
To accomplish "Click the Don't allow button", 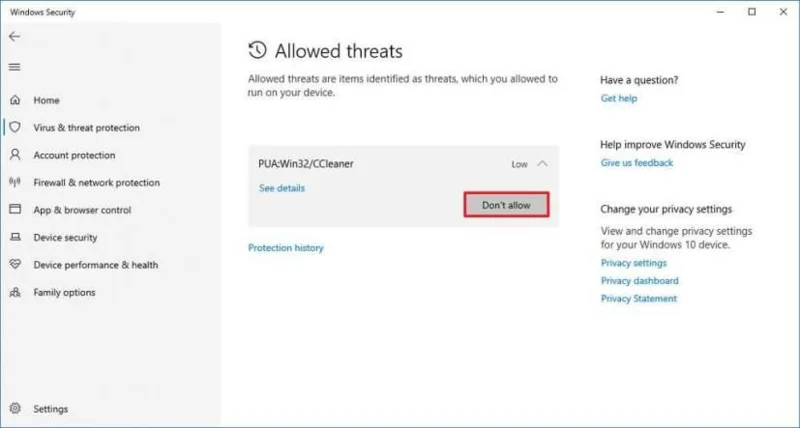I will coord(506,205).
